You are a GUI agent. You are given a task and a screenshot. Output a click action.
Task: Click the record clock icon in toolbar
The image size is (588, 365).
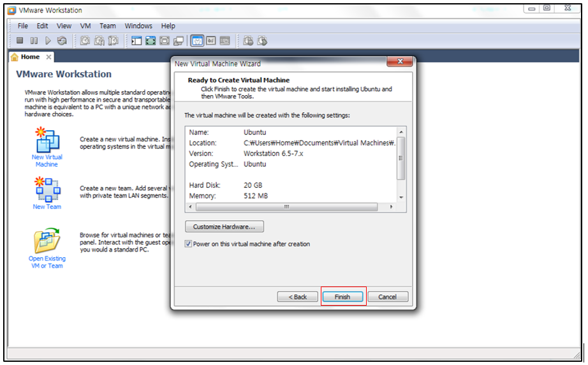pyautogui.click(x=248, y=40)
